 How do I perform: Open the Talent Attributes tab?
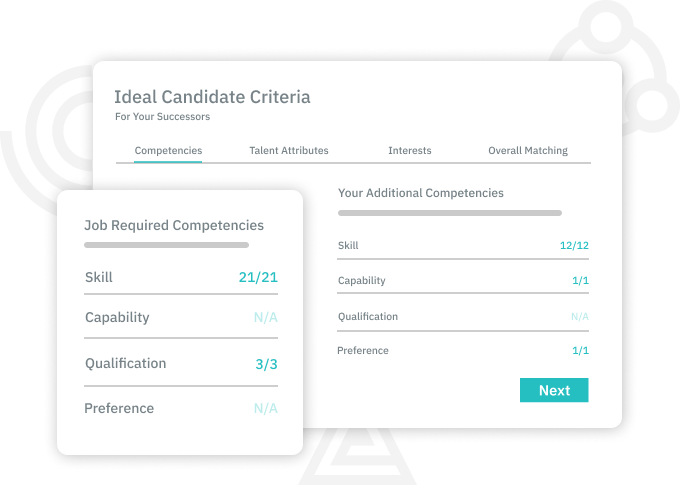289,151
